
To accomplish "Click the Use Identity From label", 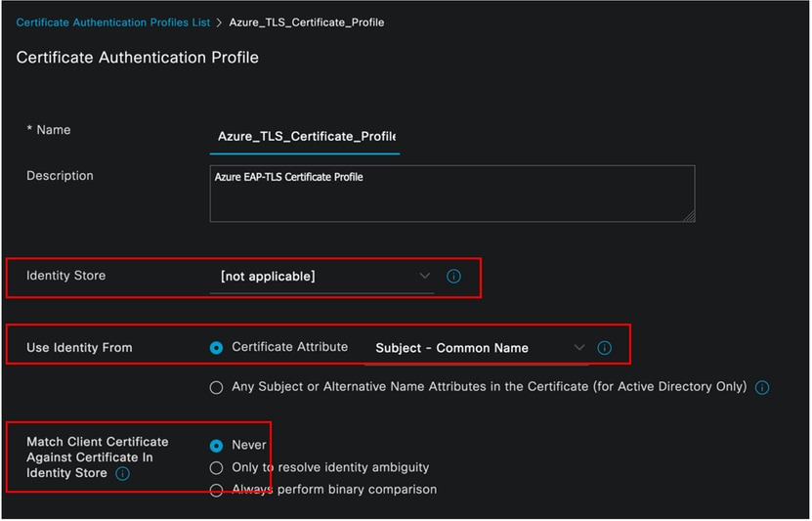I will [x=79, y=348].
